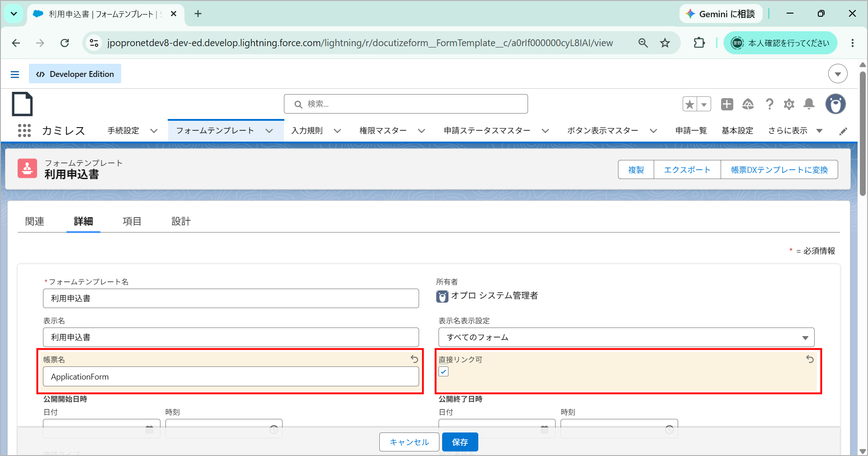The height and width of the screenshot is (456, 868).
Task: Expand the 表示名表示設定 dropdown
Action: click(x=626, y=337)
